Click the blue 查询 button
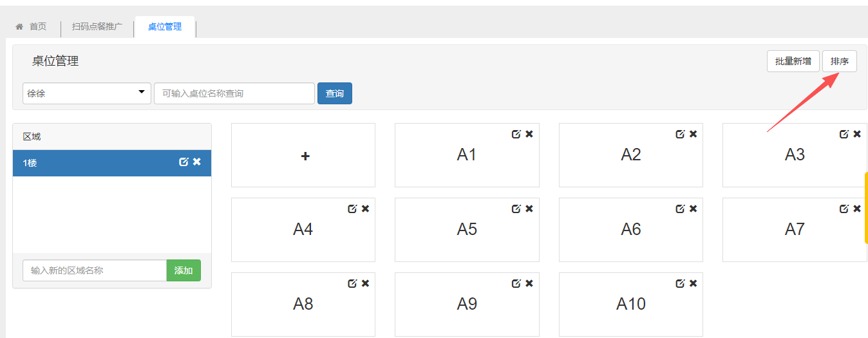This screenshot has height=338, width=868. (335, 93)
